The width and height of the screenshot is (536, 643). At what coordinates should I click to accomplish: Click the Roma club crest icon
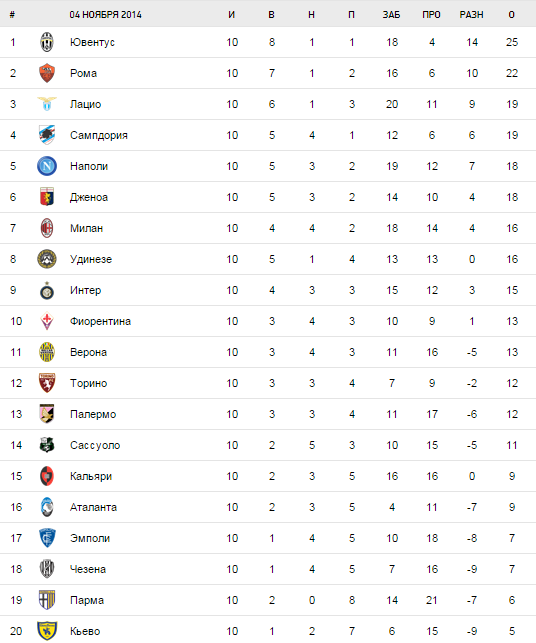tap(47, 73)
